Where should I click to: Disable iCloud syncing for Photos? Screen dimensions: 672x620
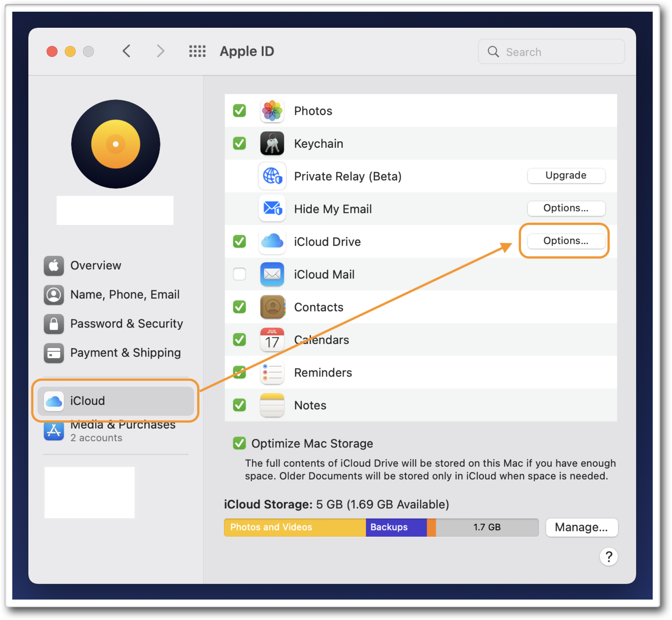[x=239, y=111]
